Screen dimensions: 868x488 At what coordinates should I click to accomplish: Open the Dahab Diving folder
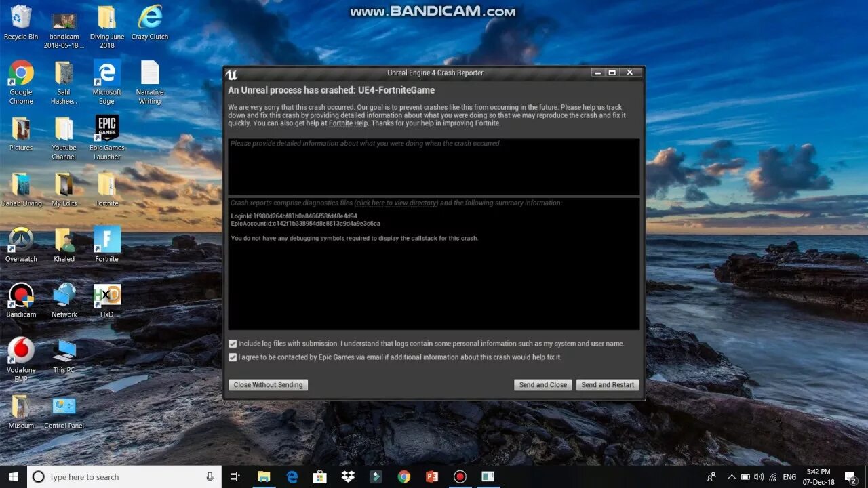point(21,189)
